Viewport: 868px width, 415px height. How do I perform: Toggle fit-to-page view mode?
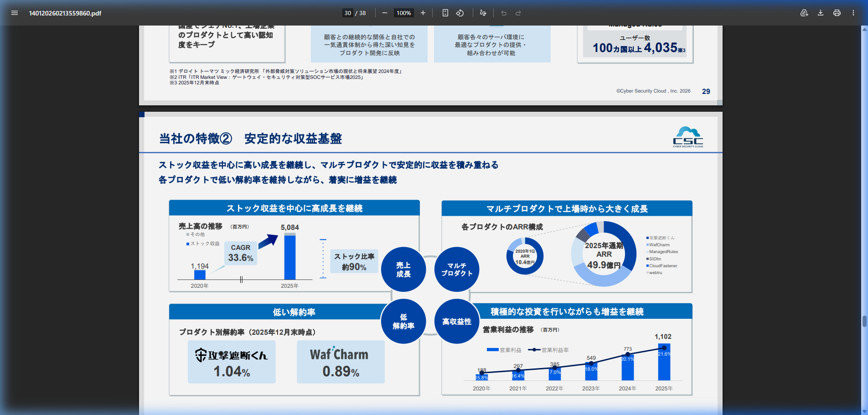point(445,13)
